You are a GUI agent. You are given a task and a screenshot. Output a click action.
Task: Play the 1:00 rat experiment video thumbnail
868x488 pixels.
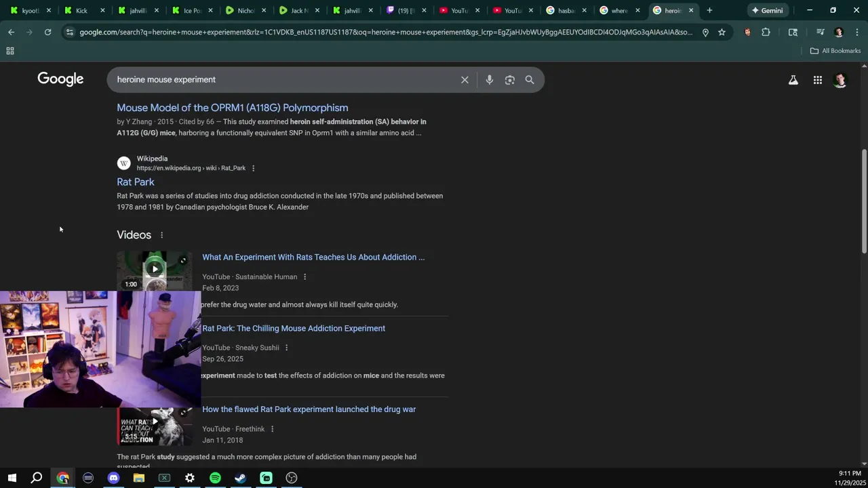tap(155, 270)
